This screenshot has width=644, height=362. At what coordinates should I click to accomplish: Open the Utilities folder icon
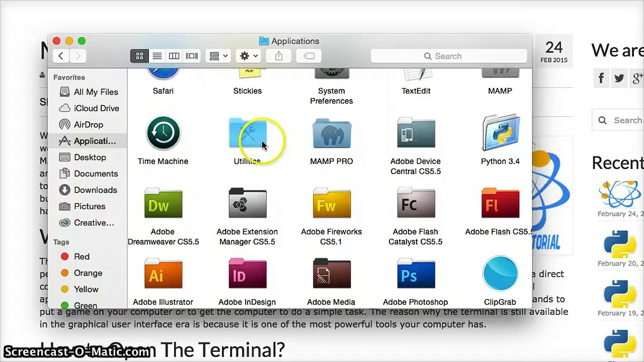pyautogui.click(x=247, y=133)
